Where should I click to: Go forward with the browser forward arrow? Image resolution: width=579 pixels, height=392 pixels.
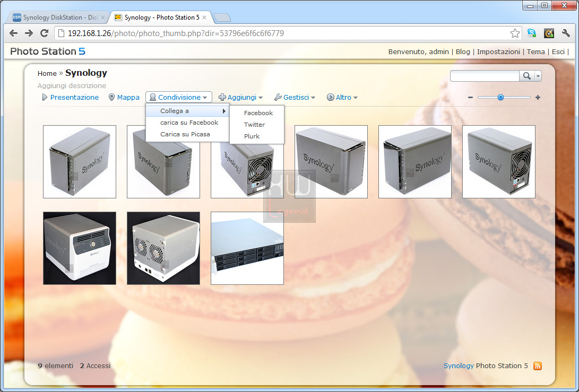[29, 33]
